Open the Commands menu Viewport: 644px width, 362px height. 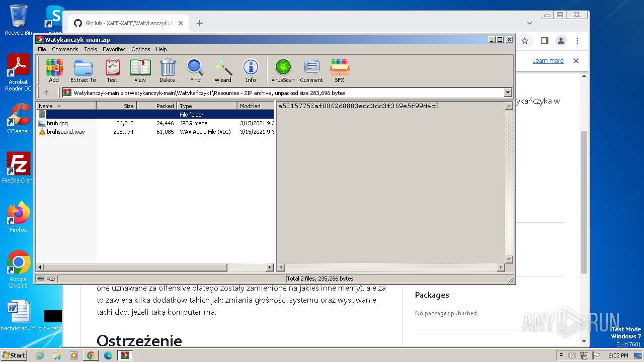pyautogui.click(x=65, y=49)
